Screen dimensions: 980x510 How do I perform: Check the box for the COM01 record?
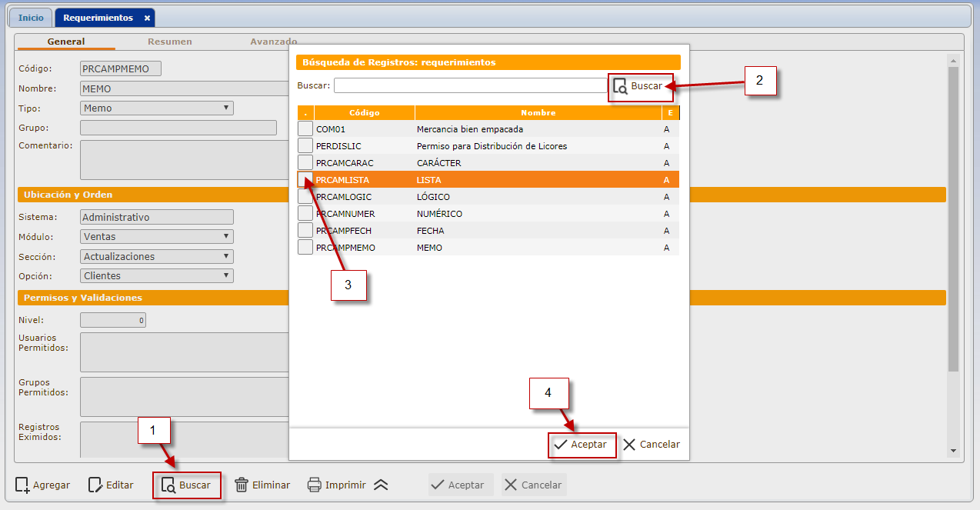[x=305, y=129]
